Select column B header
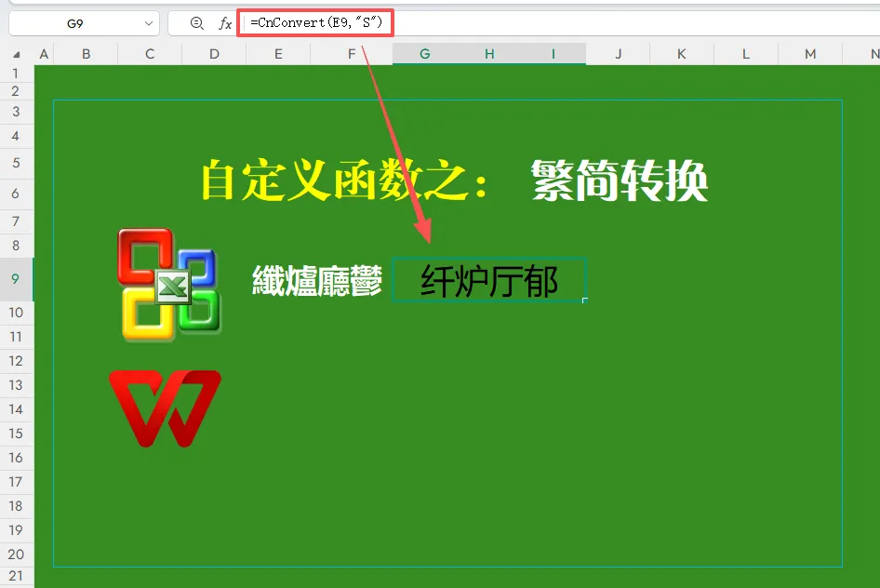Screen dimensions: 880x588 [x=86, y=54]
